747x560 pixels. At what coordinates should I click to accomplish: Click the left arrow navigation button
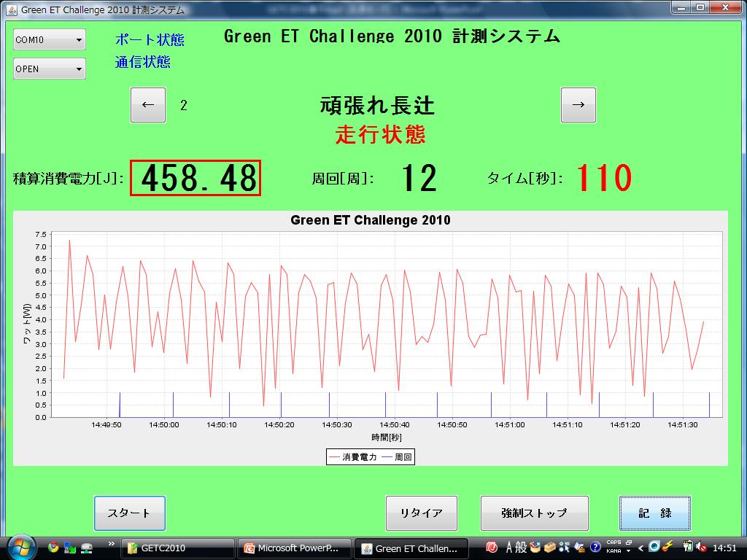pos(148,105)
